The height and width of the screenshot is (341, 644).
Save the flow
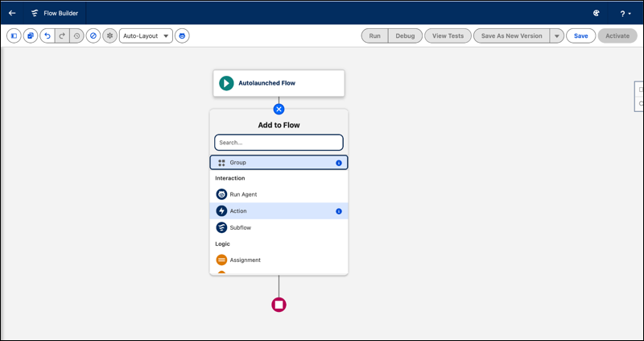[x=580, y=35]
